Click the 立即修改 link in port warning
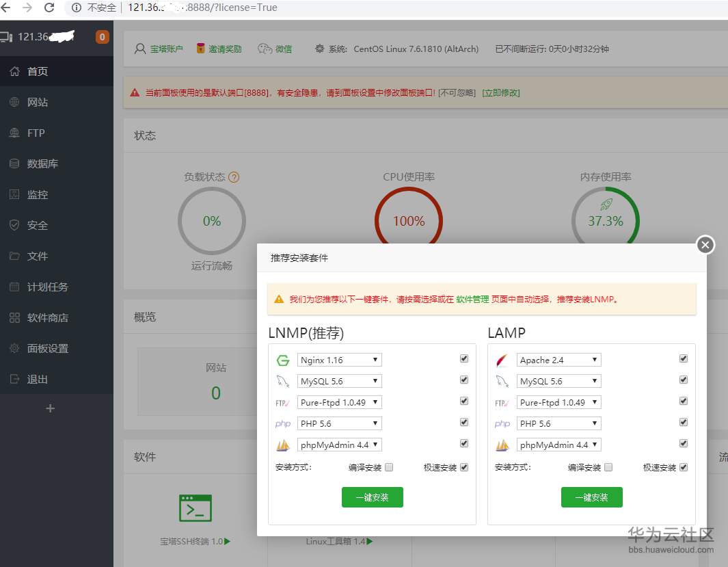728x567 pixels. click(501, 93)
